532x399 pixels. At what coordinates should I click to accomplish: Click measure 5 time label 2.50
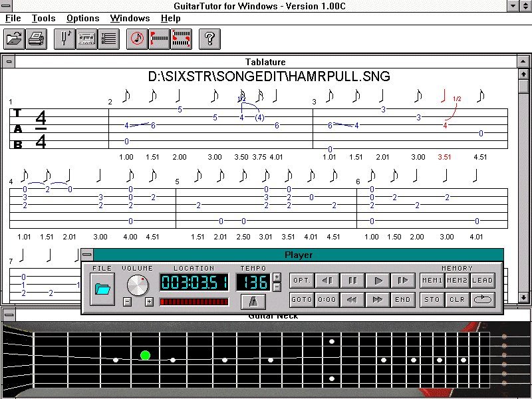[243, 237]
